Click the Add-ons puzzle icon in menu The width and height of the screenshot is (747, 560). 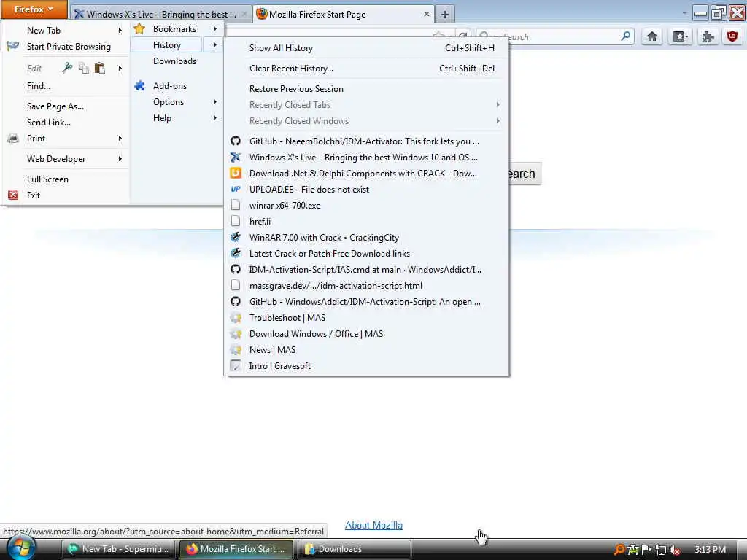(x=139, y=86)
